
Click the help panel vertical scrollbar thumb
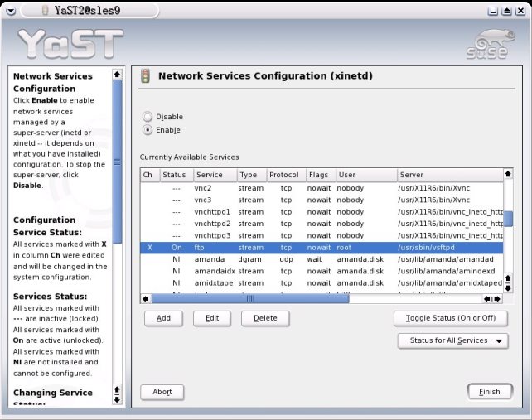tap(117, 162)
